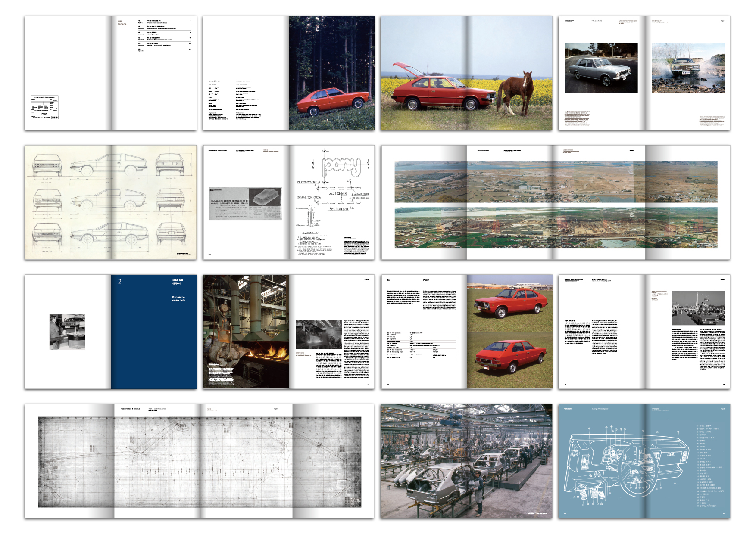756x534 pixels.
Task: Select the newspaper clipping with car model
Action: click(x=245, y=204)
